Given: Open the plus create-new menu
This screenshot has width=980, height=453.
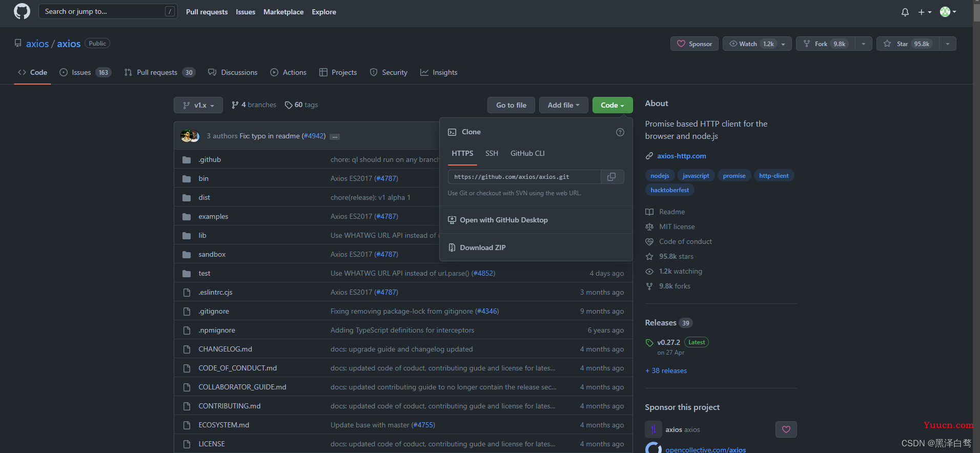Looking at the screenshot, I should point(924,12).
